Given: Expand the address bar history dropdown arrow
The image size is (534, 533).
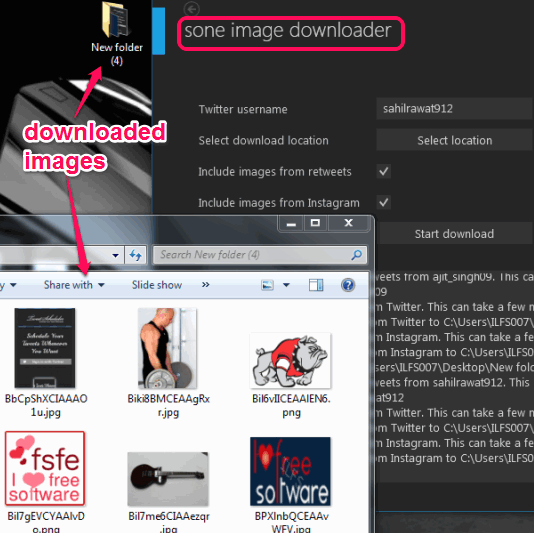Looking at the screenshot, I should pyautogui.click(x=115, y=255).
